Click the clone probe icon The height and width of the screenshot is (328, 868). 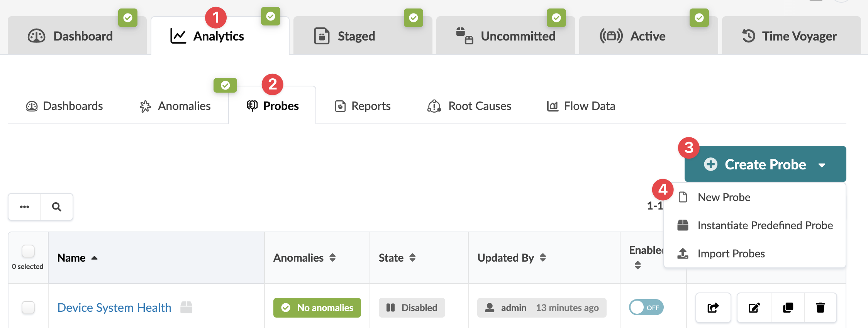[x=788, y=308]
